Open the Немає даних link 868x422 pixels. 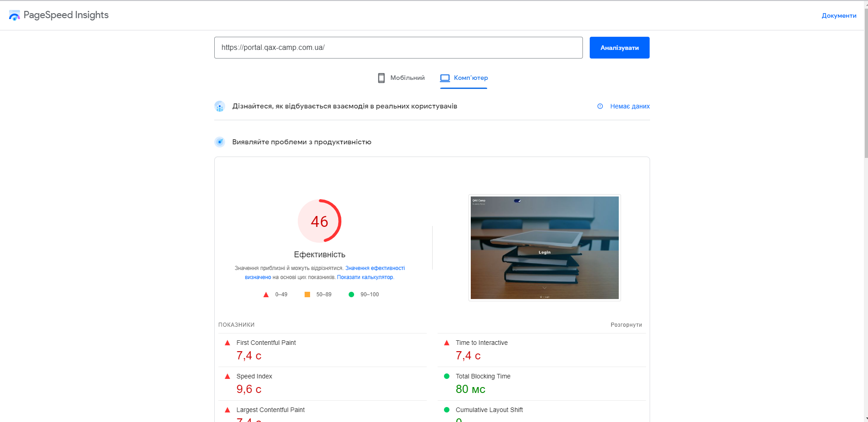click(x=630, y=106)
